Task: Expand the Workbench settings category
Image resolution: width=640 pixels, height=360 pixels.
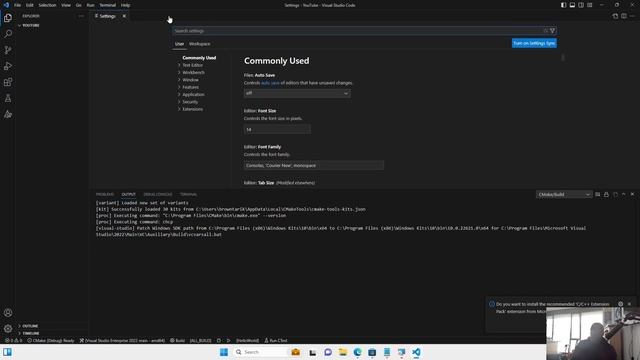Action: [x=193, y=73]
